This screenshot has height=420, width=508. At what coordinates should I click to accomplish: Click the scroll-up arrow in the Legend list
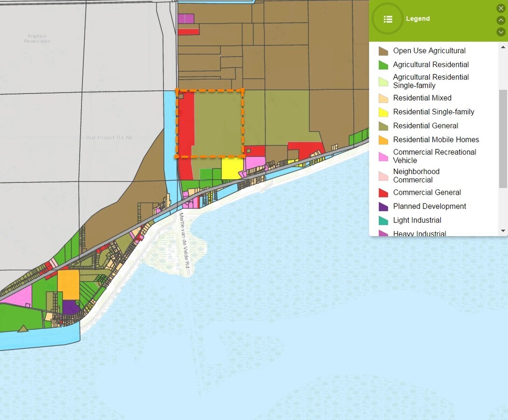pyautogui.click(x=503, y=47)
